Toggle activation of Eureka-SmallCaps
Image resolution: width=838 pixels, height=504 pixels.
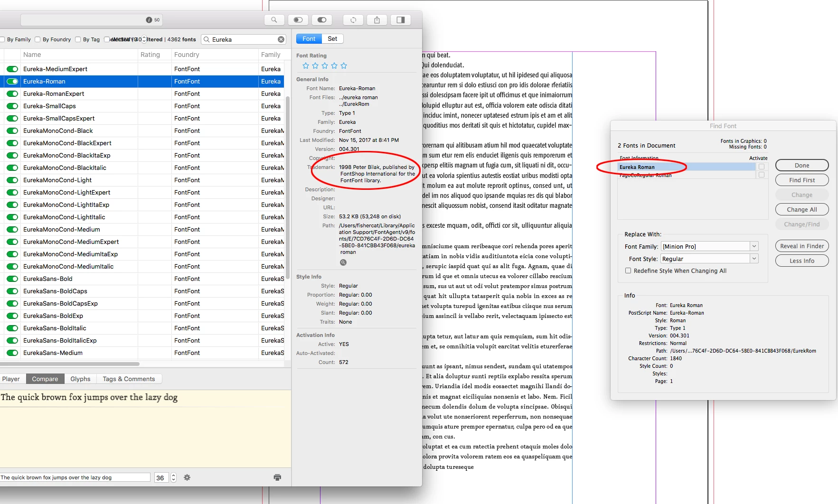pos(12,106)
